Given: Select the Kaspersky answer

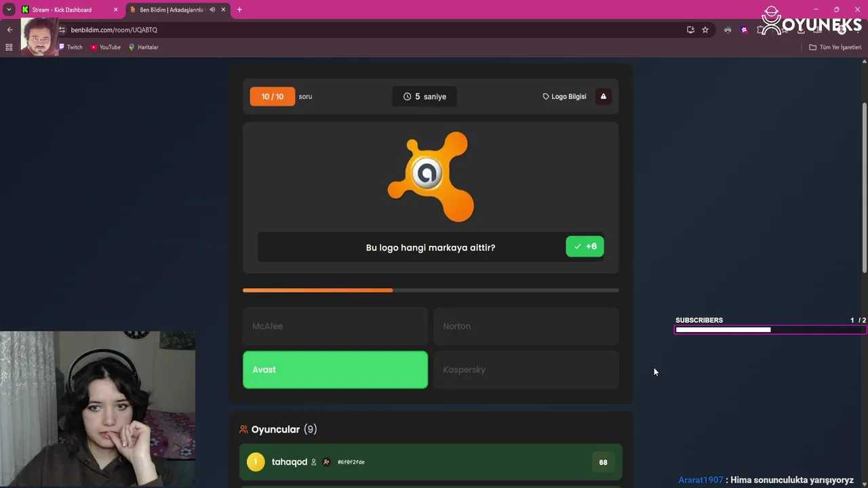Looking at the screenshot, I should click(526, 369).
